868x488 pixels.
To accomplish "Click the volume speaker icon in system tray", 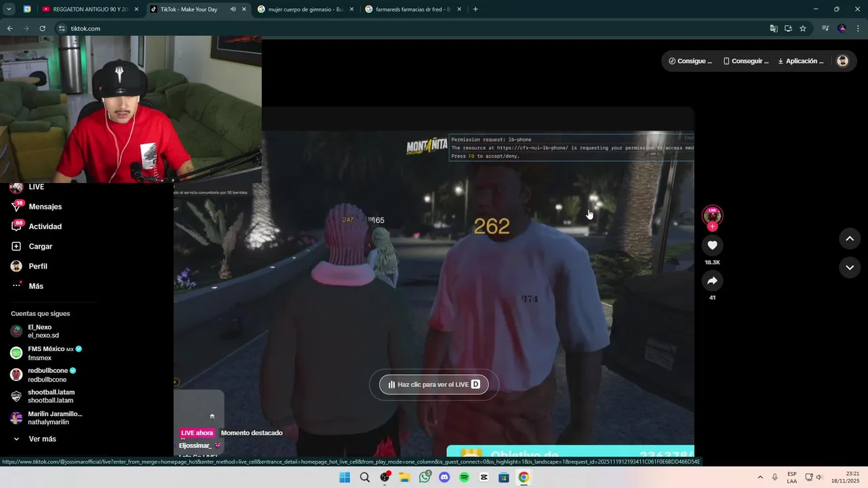I will coord(819,477).
